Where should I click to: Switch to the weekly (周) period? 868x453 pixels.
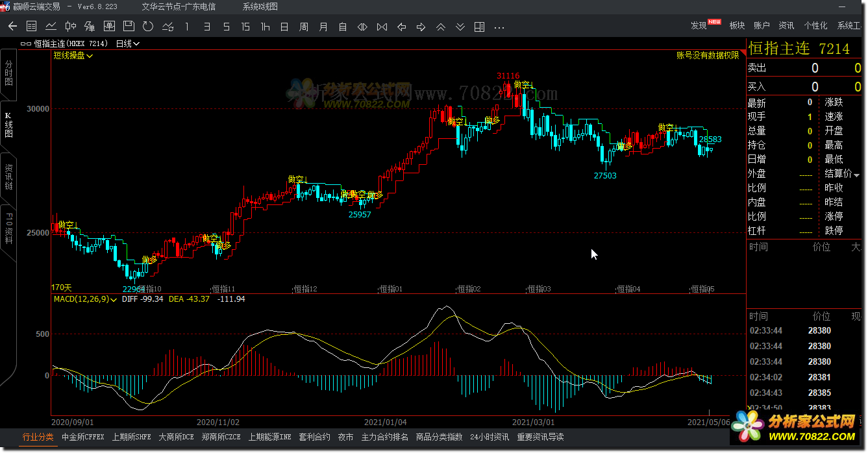click(x=304, y=27)
